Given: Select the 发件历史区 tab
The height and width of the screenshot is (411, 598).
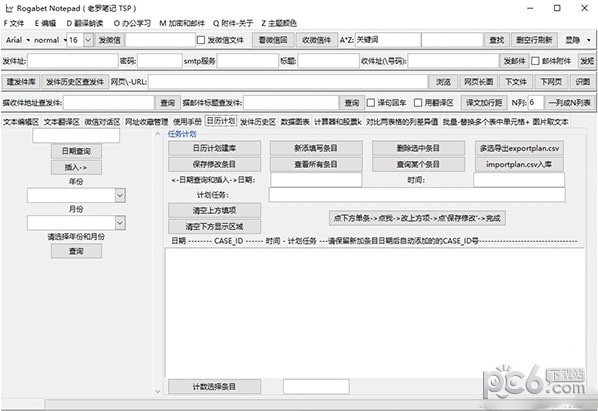Looking at the screenshot, I should coord(257,122).
